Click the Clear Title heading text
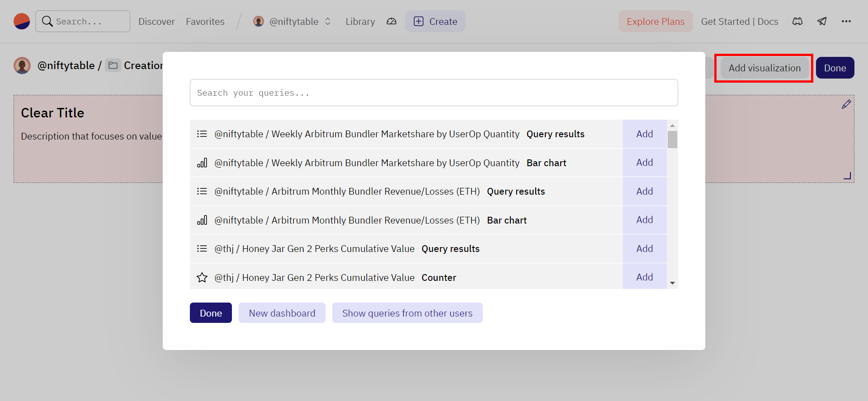This screenshot has width=868, height=401. [52, 113]
